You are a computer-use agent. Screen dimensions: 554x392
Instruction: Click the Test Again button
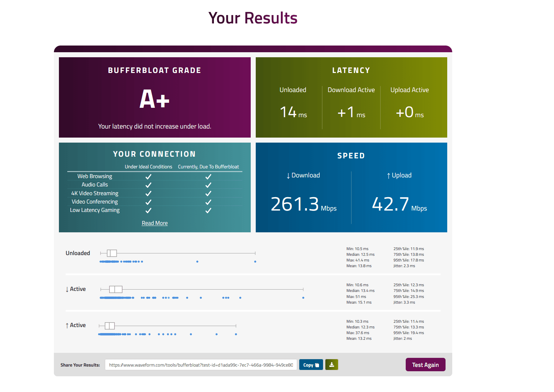[x=425, y=365]
